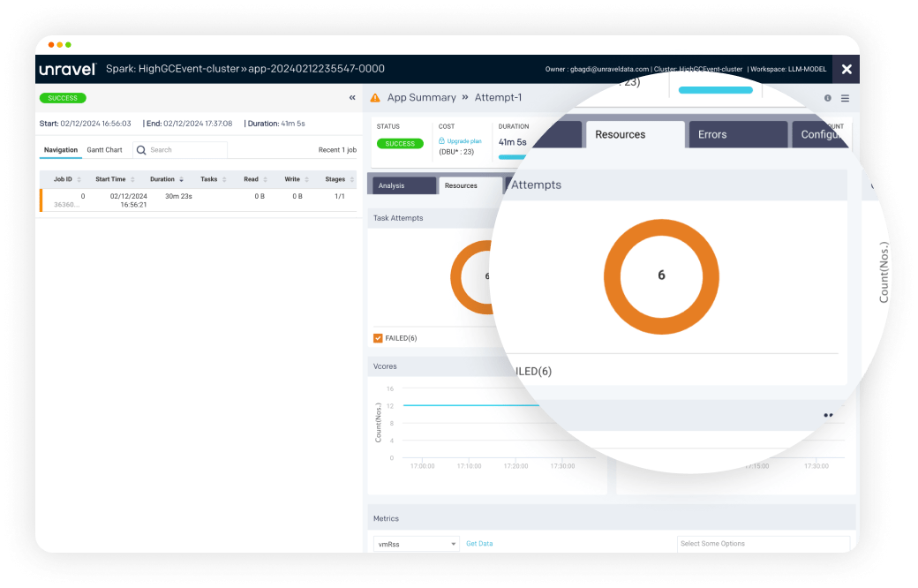Click the Duration column header label
The width and height of the screenshot is (918, 588).
162,179
